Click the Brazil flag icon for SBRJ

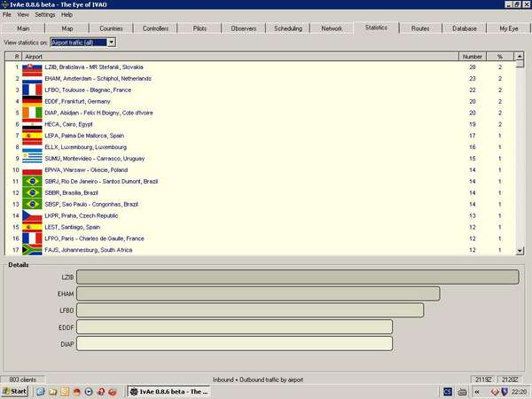coord(32,181)
